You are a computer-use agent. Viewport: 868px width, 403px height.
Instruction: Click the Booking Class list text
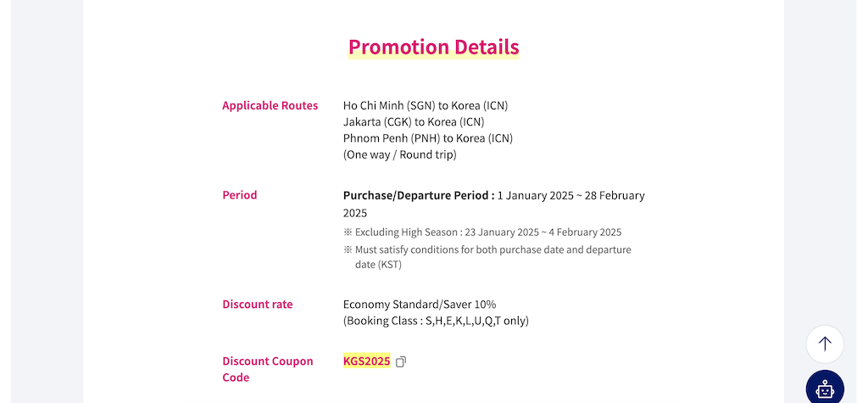click(x=436, y=321)
